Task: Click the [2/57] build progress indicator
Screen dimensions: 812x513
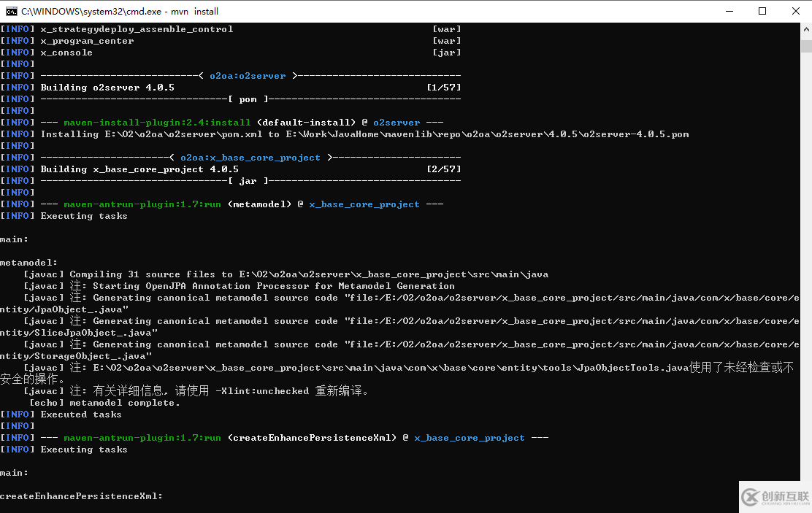Action: pos(444,169)
